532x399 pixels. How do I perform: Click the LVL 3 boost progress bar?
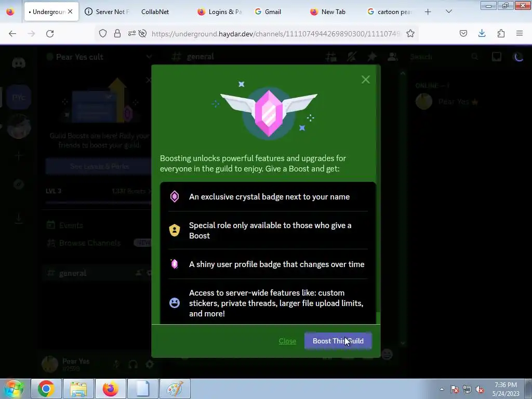coord(98,203)
